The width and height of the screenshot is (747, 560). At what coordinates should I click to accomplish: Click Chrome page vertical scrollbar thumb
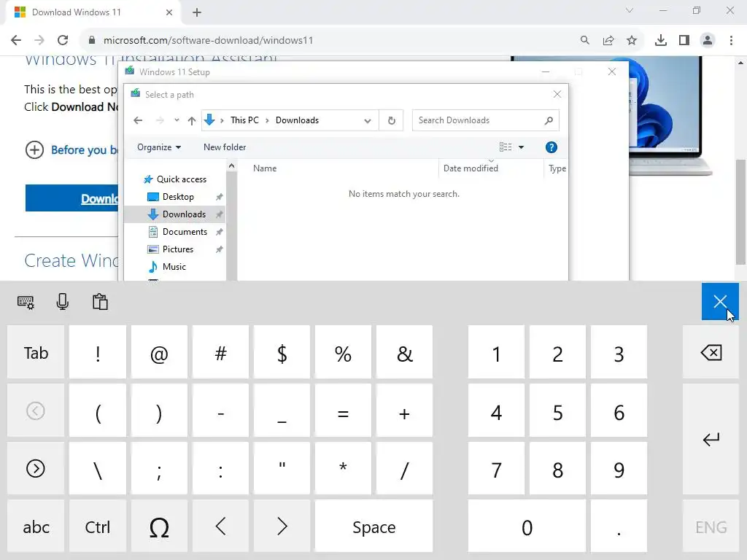tap(740, 212)
